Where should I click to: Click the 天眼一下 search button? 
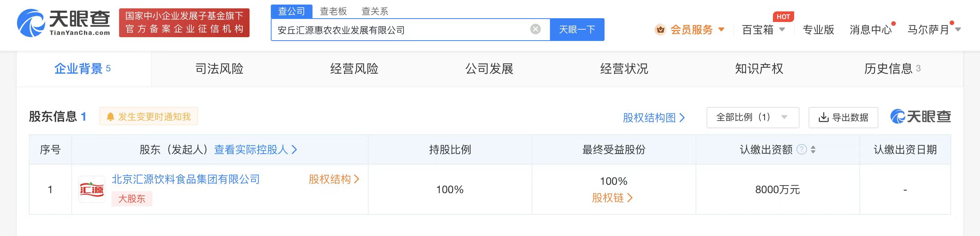(577, 29)
